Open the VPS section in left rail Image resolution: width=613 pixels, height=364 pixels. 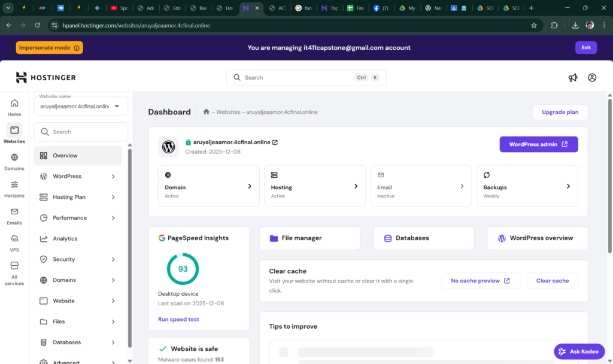(x=14, y=242)
